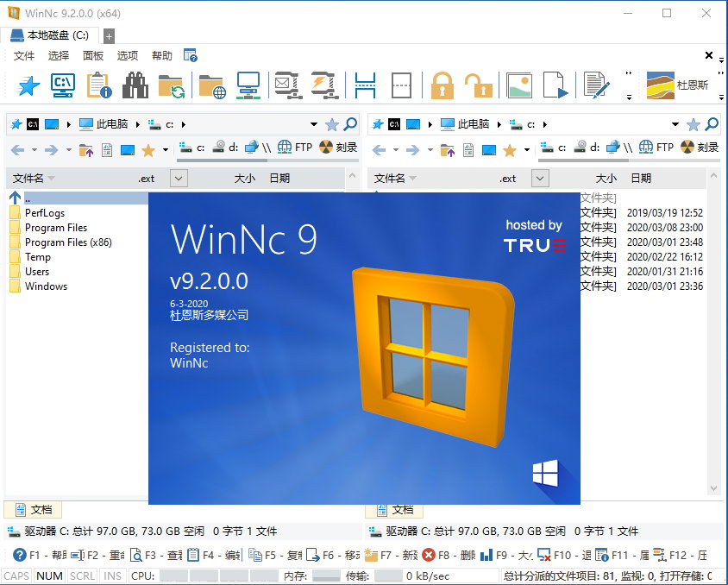Click the right panel search magnifier icon
The image size is (728, 585).
(x=712, y=124)
